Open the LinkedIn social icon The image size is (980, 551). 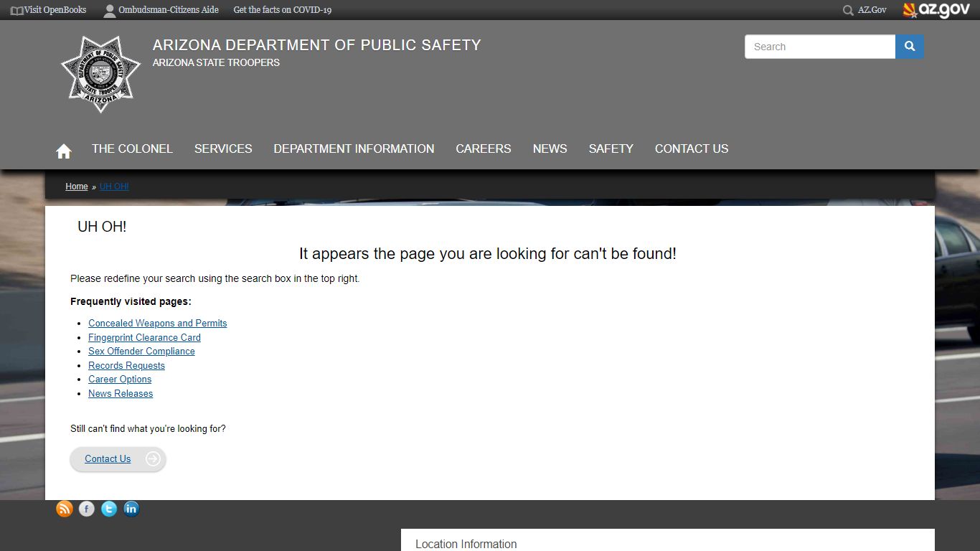point(131,509)
